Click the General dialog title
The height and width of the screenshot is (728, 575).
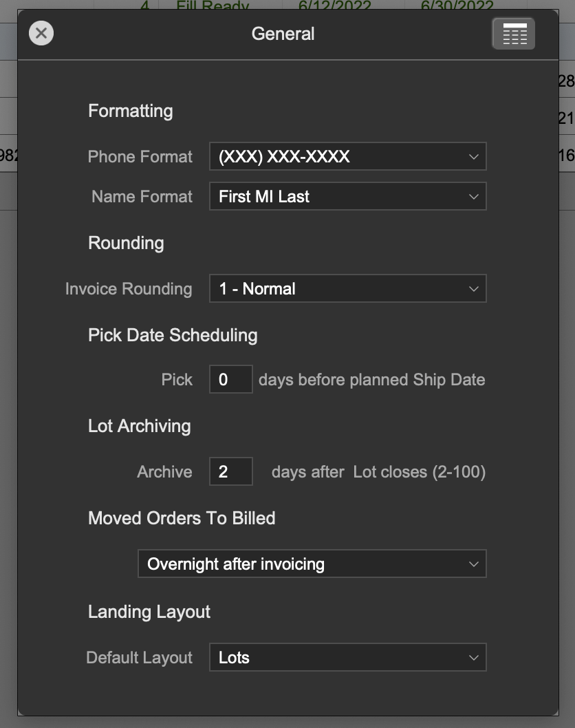pos(283,34)
